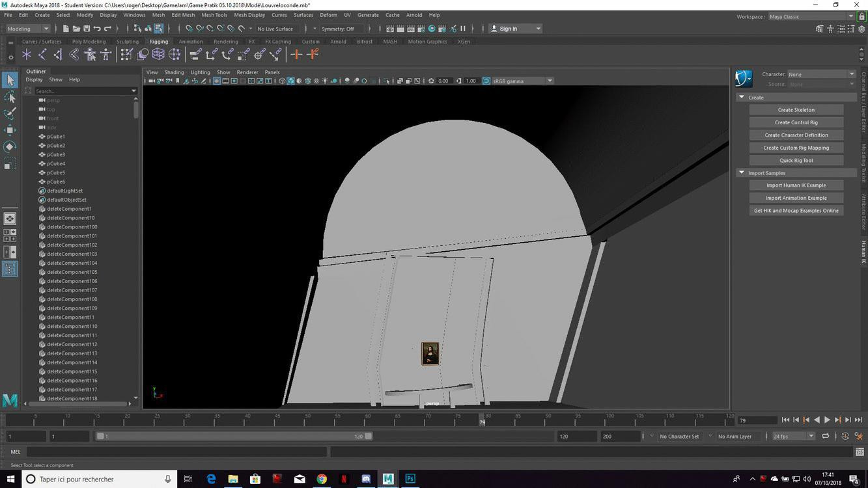
Task: Open a scene with folder icon
Action: click(76, 29)
